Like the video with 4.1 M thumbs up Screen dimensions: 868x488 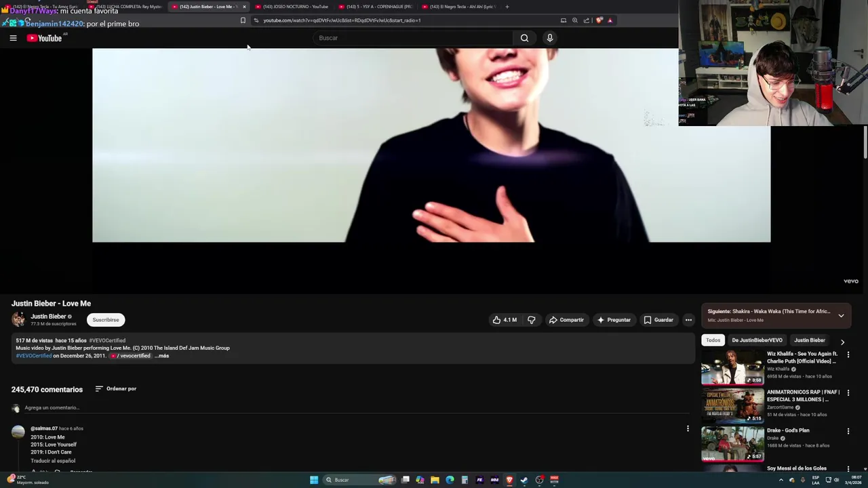point(505,320)
